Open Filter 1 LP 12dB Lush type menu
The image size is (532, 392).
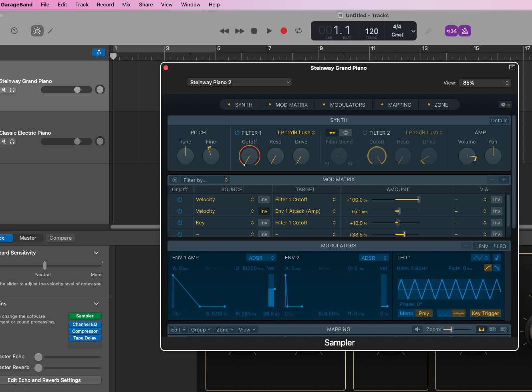tap(296, 133)
